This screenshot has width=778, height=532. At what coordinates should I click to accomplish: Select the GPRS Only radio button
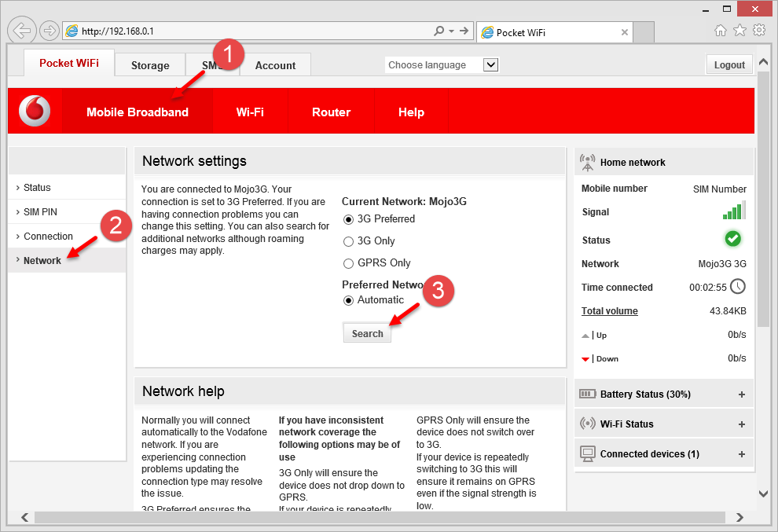(348, 263)
